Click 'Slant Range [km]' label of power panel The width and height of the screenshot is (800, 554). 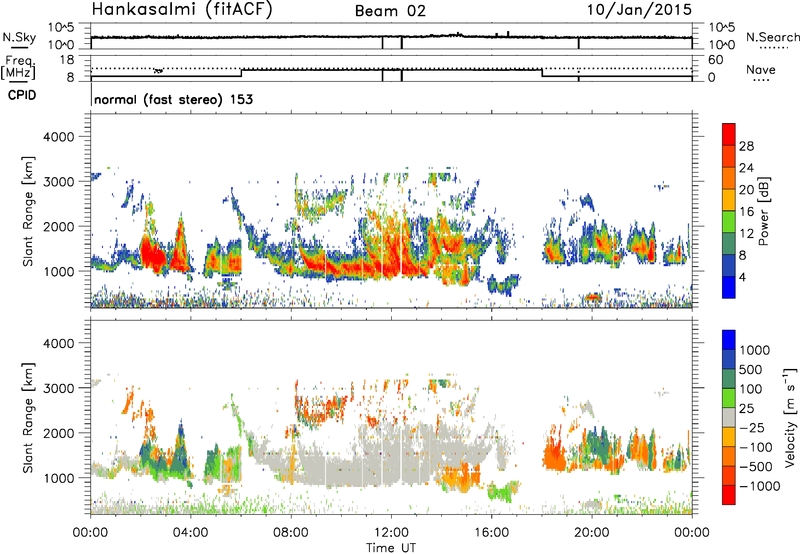[x=28, y=211]
